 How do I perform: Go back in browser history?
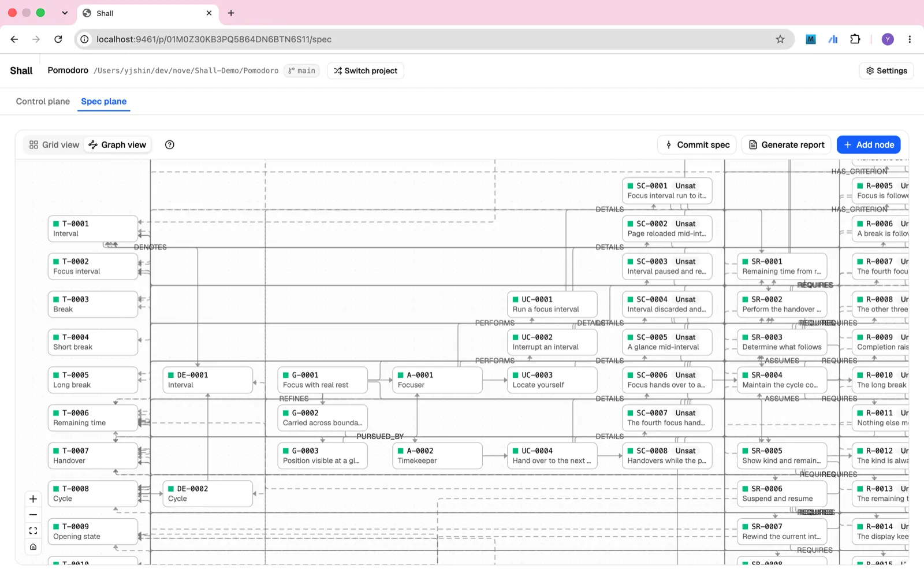14,39
